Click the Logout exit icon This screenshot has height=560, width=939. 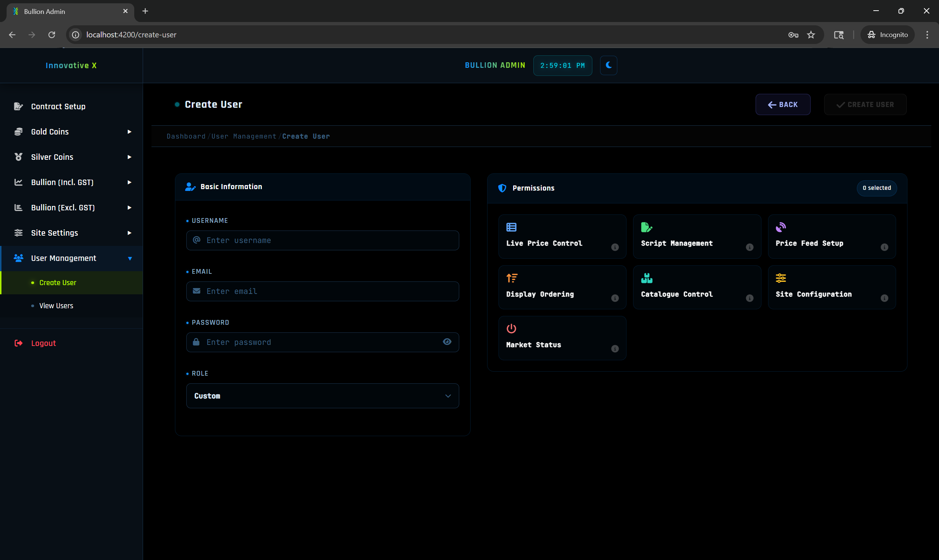click(18, 343)
